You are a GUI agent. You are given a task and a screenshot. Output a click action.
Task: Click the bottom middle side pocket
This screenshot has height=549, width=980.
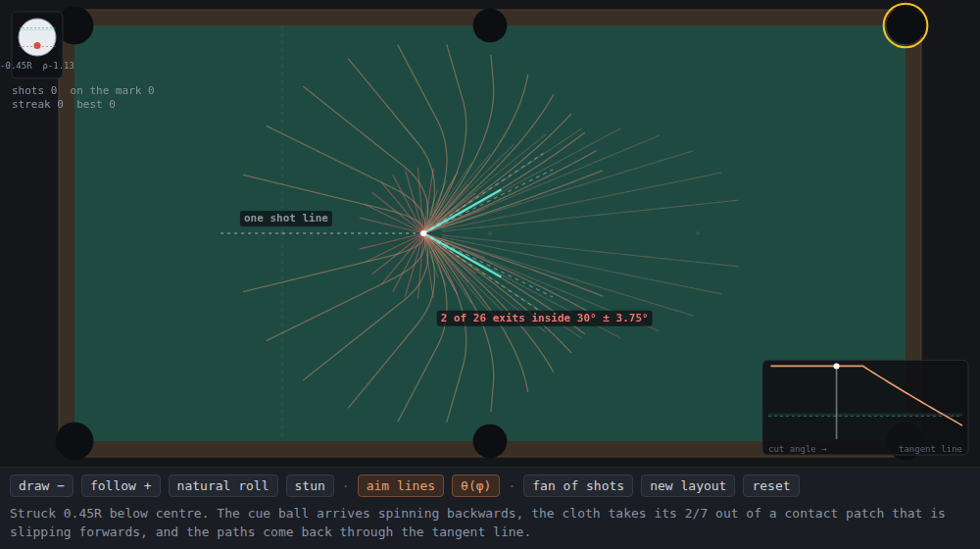click(x=489, y=441)
